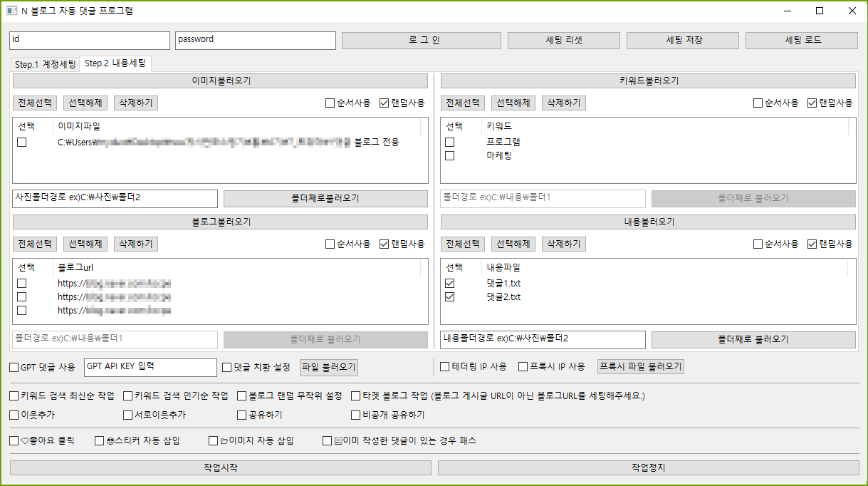Enable 순서사용 for content files
This screenshot has width=868, height=486.
758,244
